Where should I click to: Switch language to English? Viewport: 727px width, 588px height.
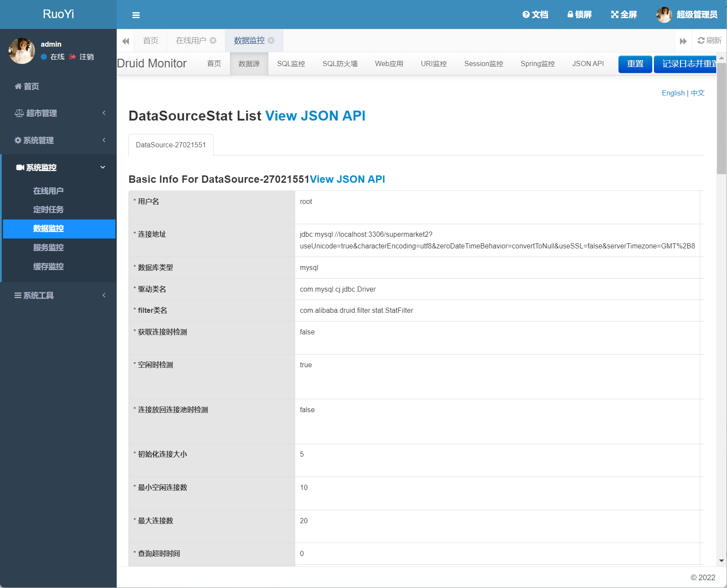point(673,93)
